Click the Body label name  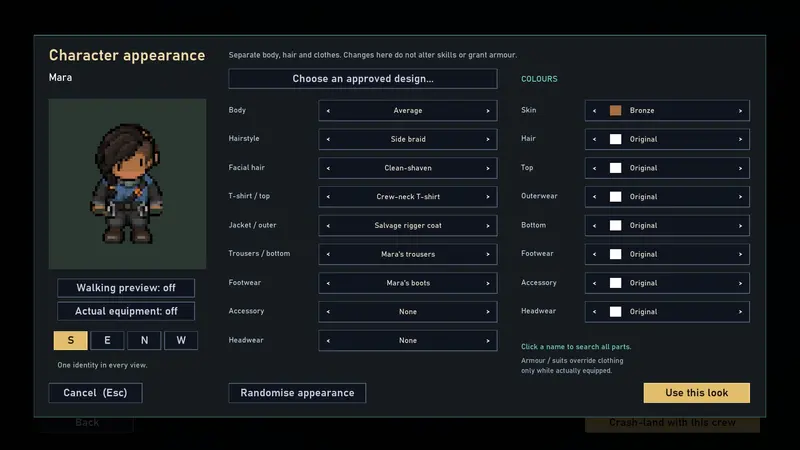pyautogui.click(x=237, y=110)
